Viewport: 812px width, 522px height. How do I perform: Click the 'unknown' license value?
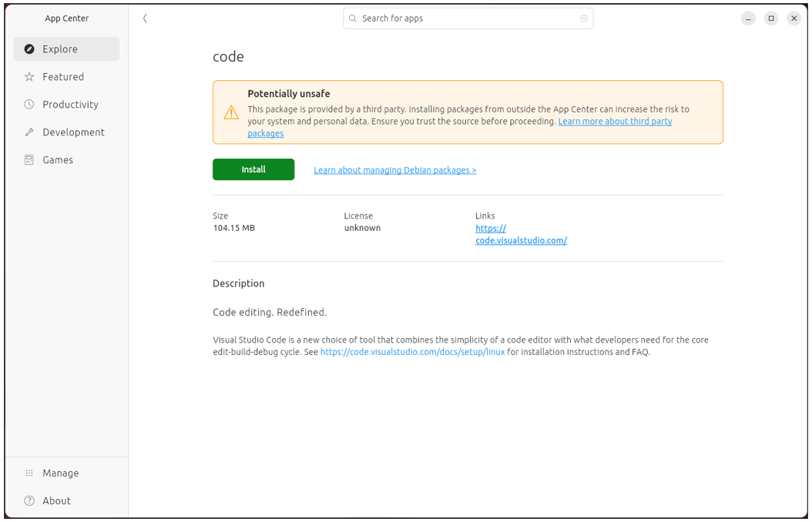coord(363,228)
